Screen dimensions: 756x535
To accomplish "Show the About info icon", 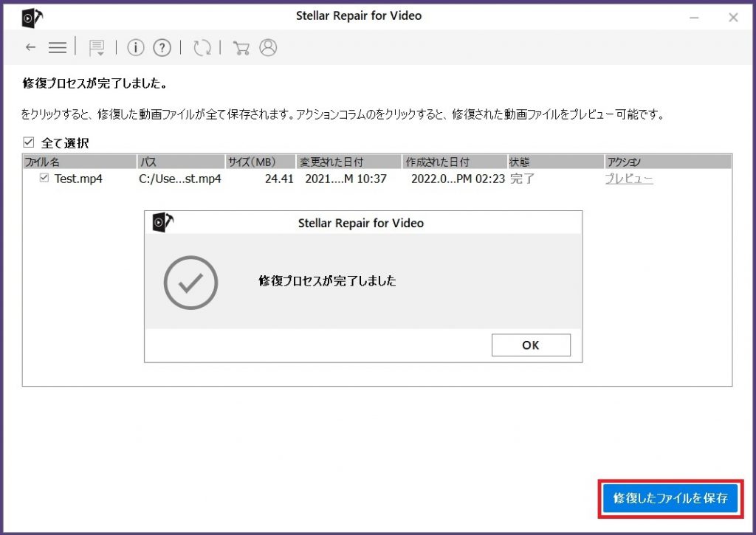I will [136, 47].
